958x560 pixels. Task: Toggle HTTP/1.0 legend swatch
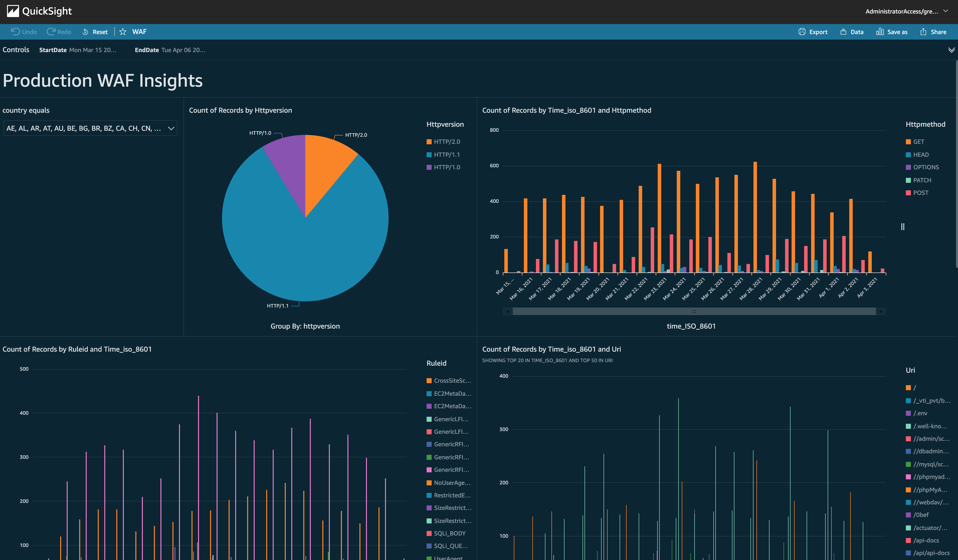click(429, 167)
